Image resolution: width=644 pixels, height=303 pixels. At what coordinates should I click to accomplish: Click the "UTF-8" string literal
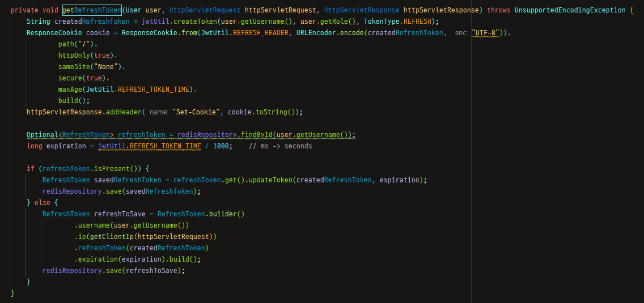pos(486,32)
